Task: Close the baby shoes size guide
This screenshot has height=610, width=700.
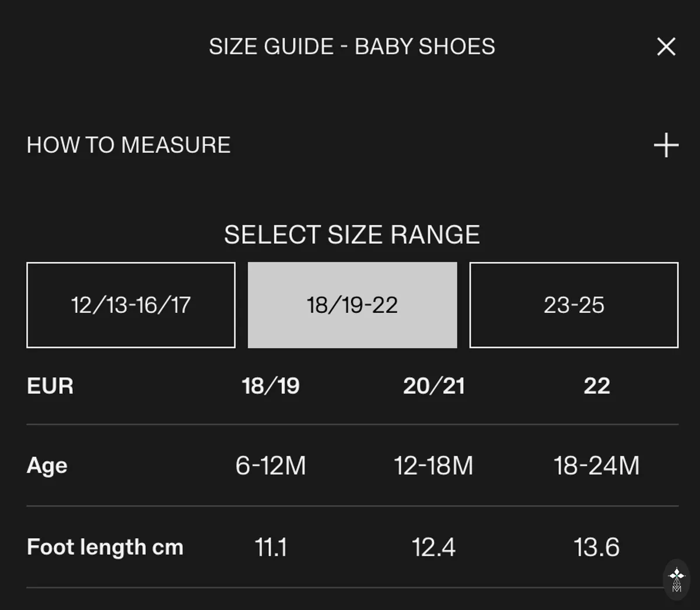Action: (x=666, y=47)
